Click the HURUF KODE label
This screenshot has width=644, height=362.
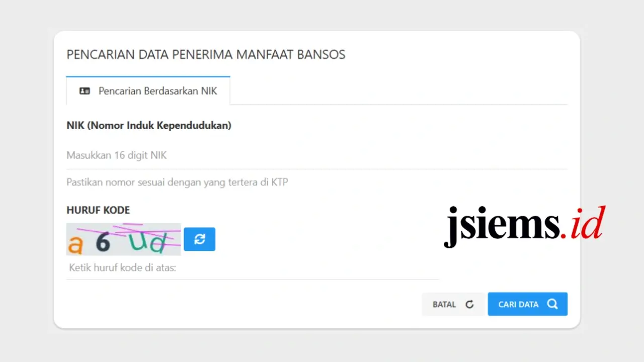pyautogui.click(x=98, y=210)
